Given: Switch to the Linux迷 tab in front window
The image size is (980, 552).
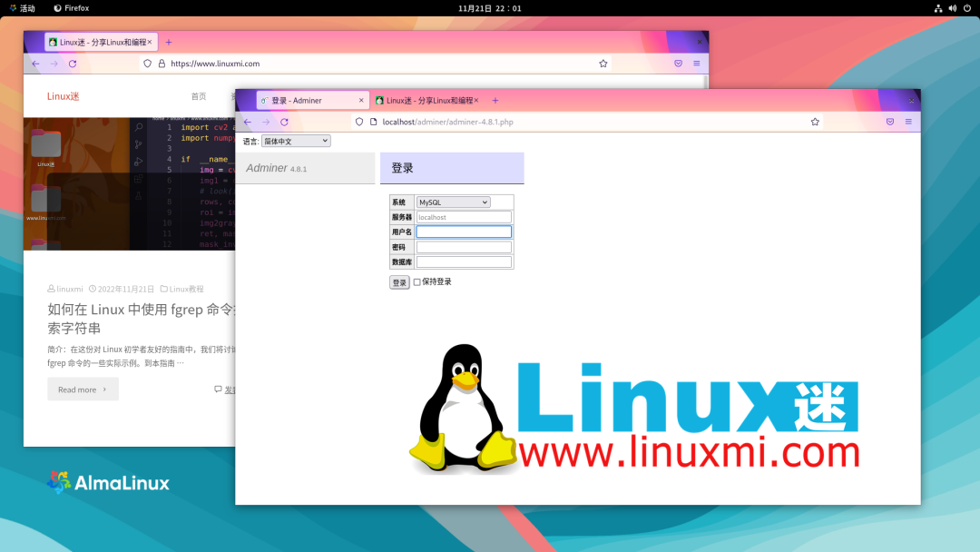Looking at the screenshot, I should (x=428, y=101).
